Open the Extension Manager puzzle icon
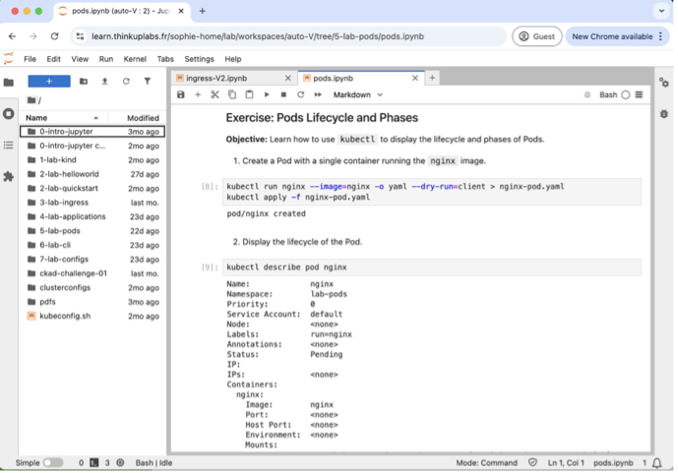Image resolution: width=678 pixels, height=473 pixels. [9, 176]
